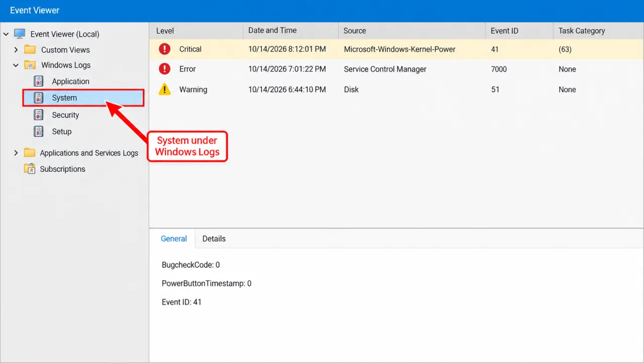Collapse the Windows Logs node
Image resolution: width=644 pixels, height=363 pixels.
tap(16, 65)
